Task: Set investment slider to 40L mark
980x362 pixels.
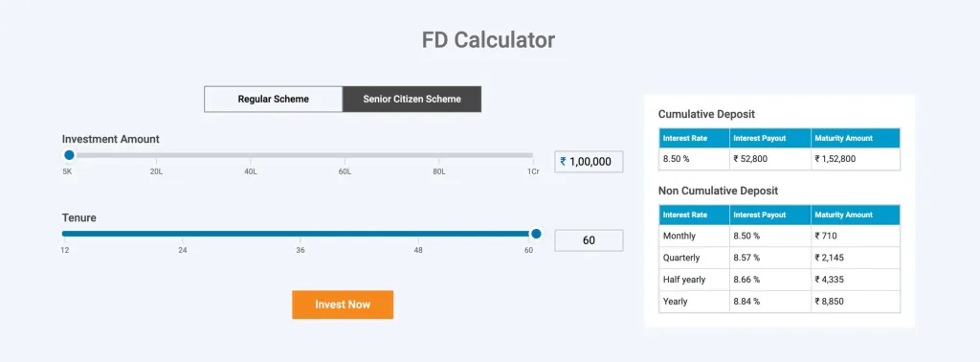Action: [251, 155]
